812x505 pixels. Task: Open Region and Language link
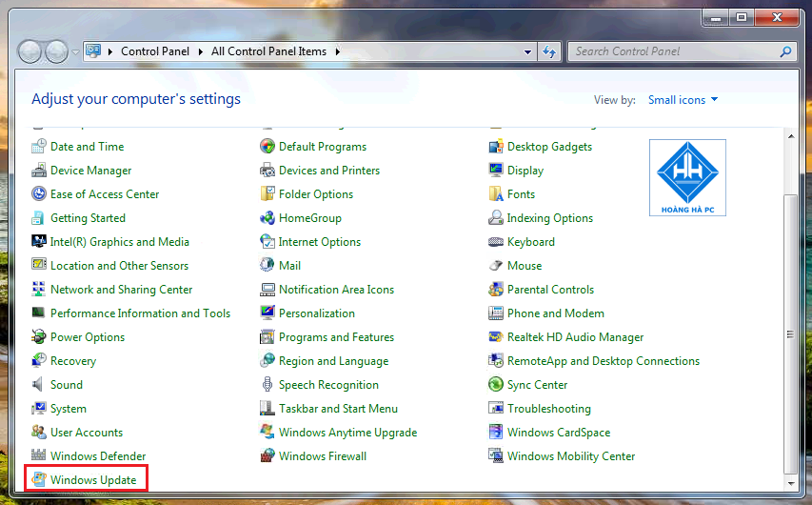[x=333, y=361]
